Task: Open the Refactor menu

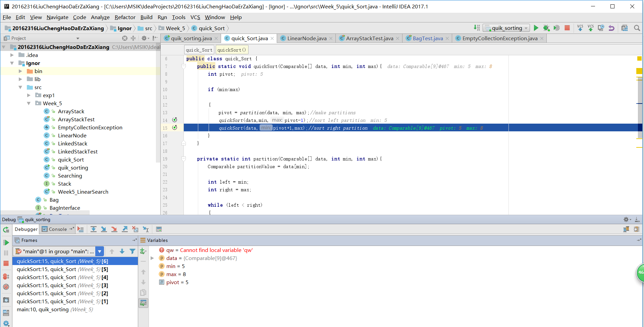Action: point(125,17)
